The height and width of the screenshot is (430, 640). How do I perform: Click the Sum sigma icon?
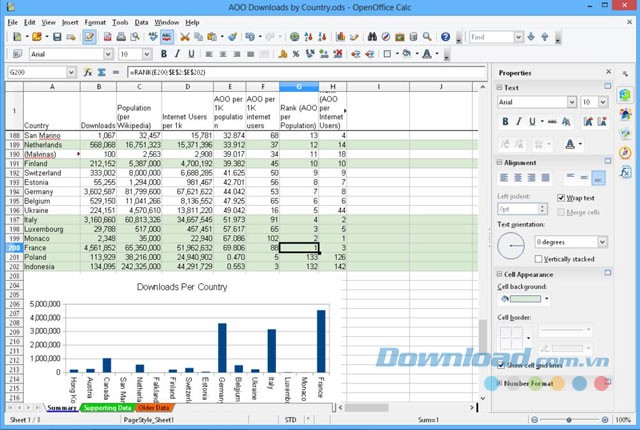click(x=102, y=72)
